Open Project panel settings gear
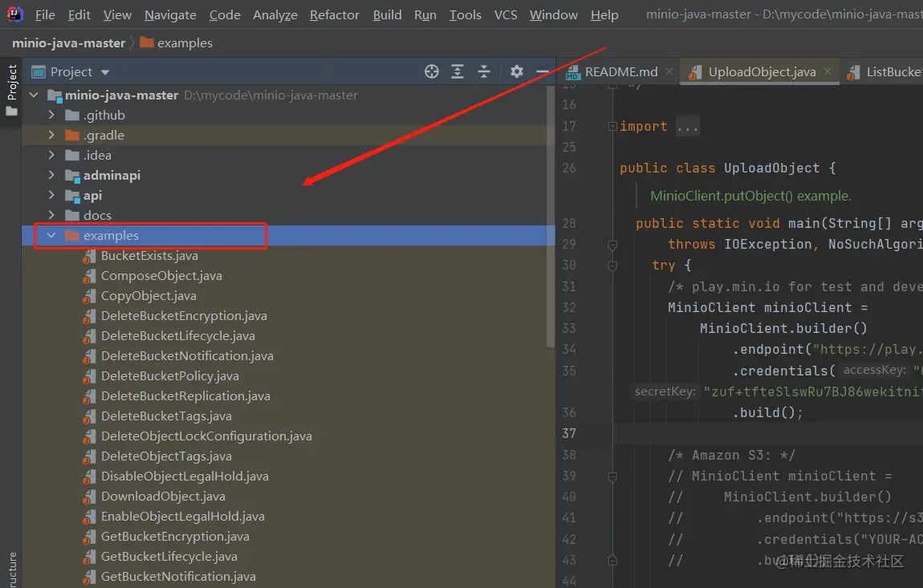 [516, 72]
